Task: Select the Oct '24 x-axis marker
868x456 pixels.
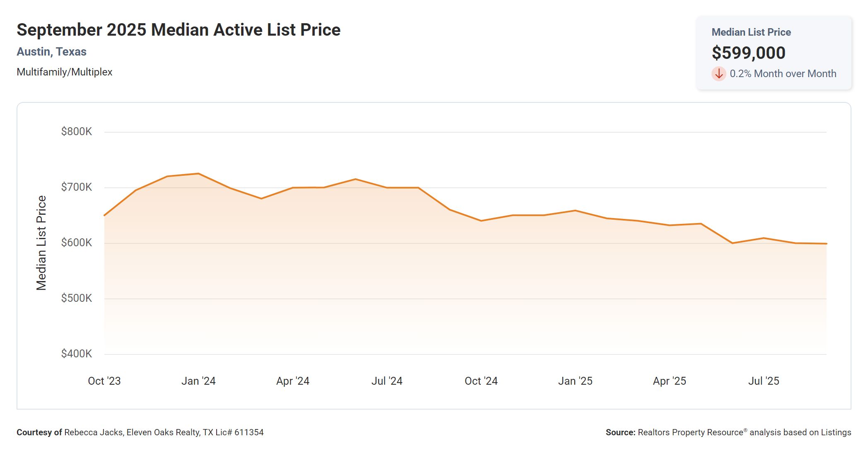Action: tap(481, 381)
